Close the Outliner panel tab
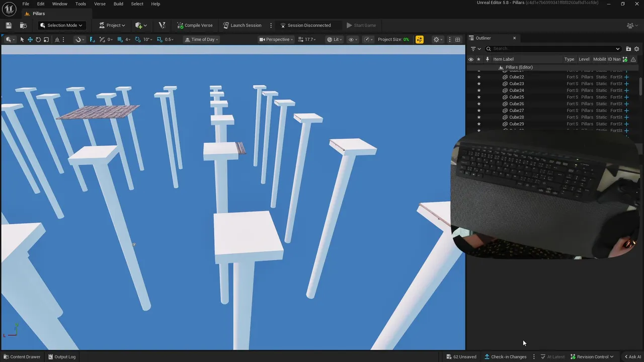This screenshot has height=362, width=644. point(514,38)
